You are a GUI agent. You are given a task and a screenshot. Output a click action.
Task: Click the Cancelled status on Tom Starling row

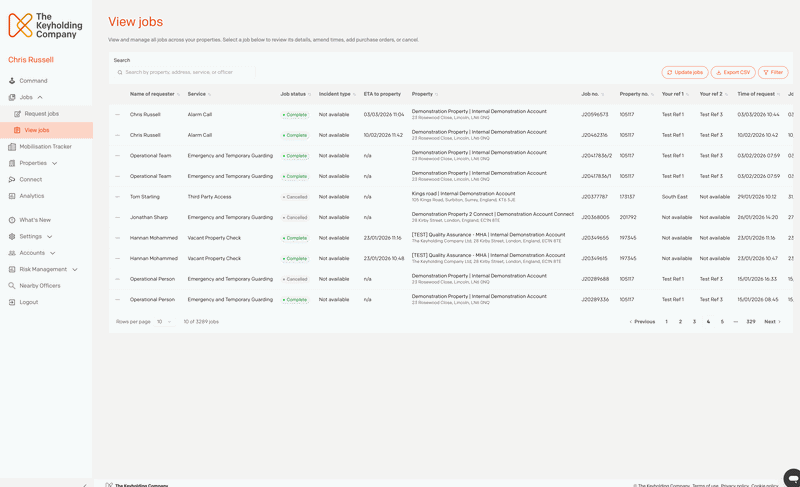coord(295,197)
